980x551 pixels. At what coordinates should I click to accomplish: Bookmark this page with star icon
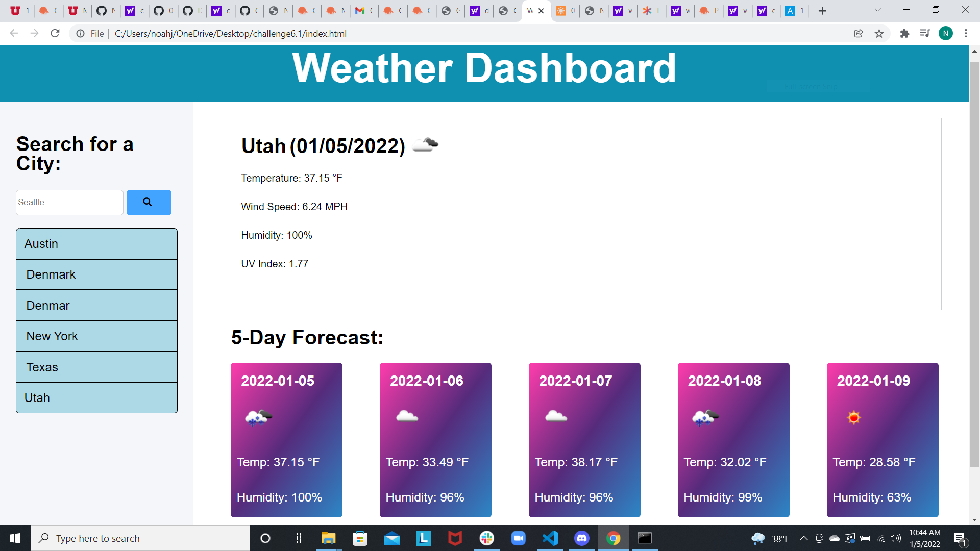879,33
